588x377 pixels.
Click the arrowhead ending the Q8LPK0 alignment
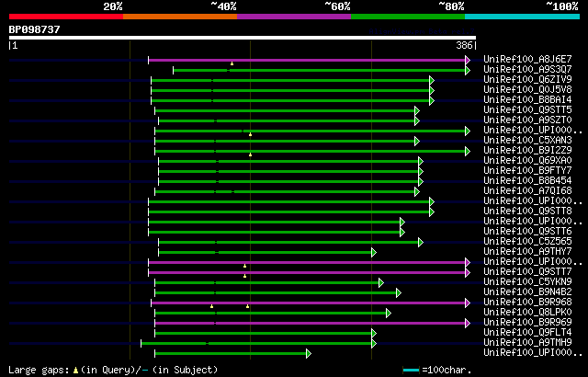click(389, 314)
